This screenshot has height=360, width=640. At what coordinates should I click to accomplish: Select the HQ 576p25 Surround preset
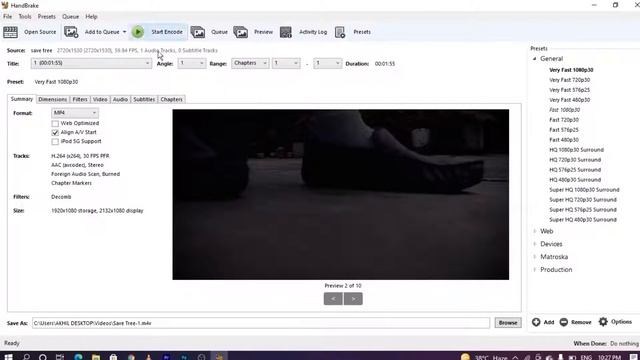point(575,170)
